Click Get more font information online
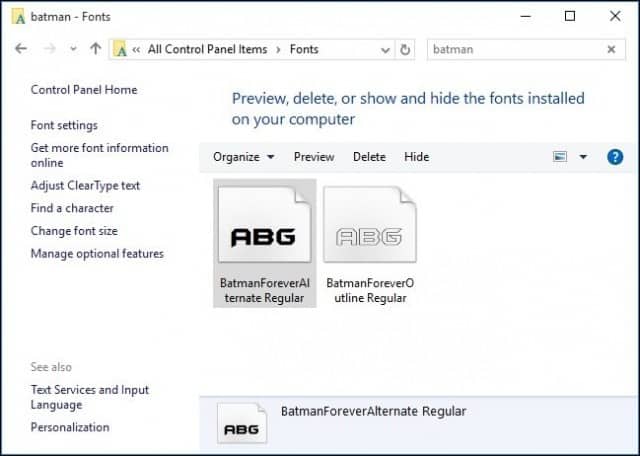The image size is (640, 456). (99, 155)
